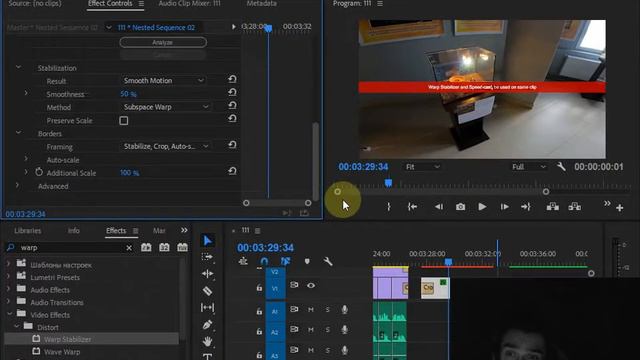Filter by Accelerated Effects icon
Screen dimensions: 640x360
pyautogui.click(x=146, y=247)
